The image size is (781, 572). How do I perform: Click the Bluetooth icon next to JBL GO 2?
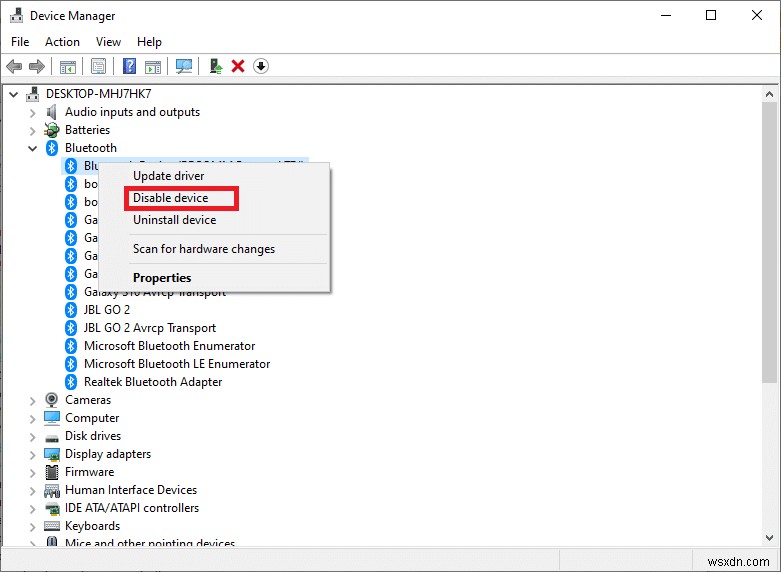pyautogui.click(x=71, y=310)
